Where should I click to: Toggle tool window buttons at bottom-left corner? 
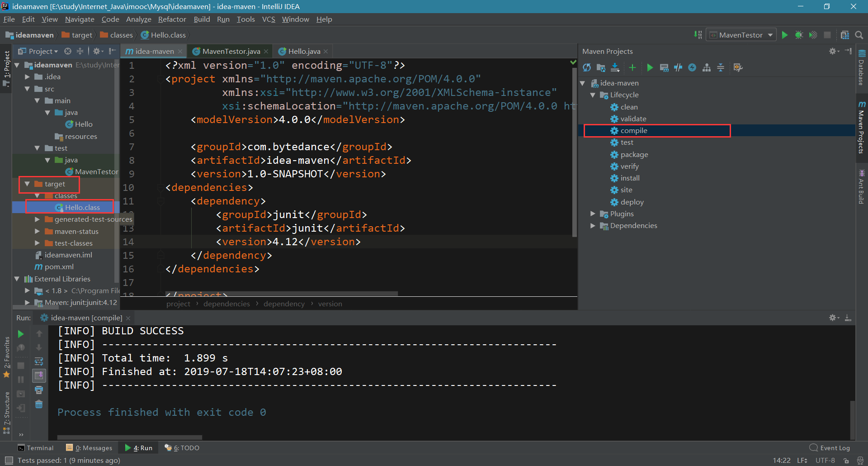point(9,460)
